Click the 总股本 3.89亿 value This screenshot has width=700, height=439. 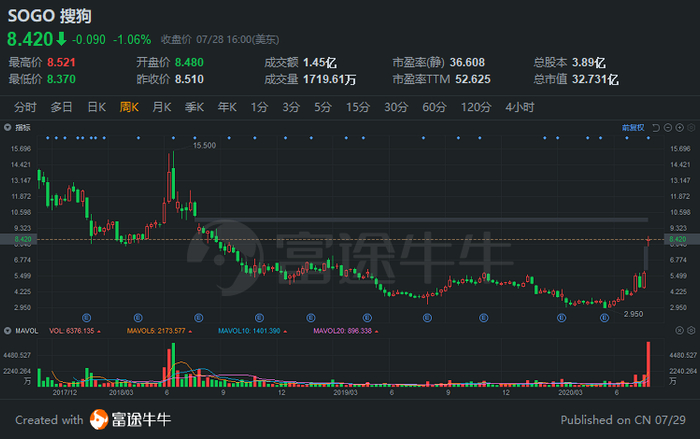pyautogui.click(x=589, y=63)
